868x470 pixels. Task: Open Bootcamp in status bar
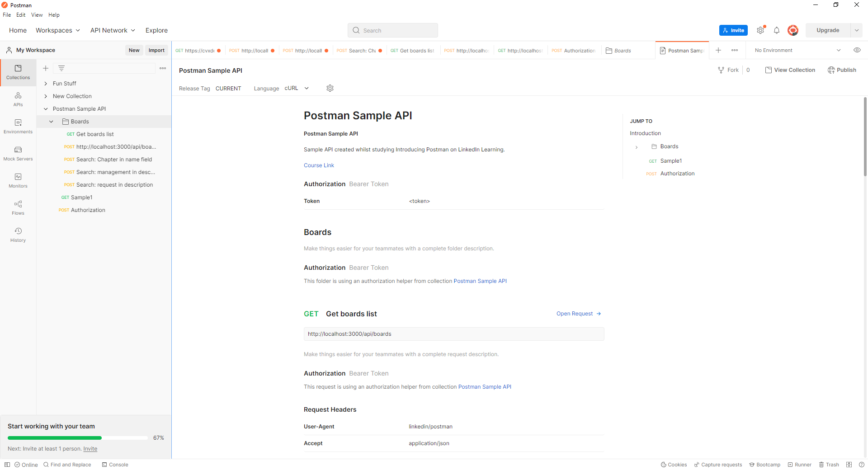(x=764, y=465)
